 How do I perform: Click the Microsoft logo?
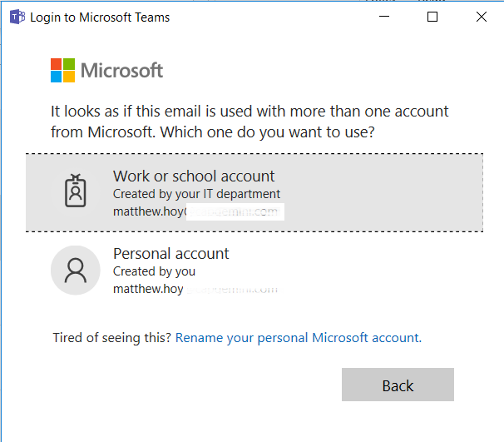(106, 70)
